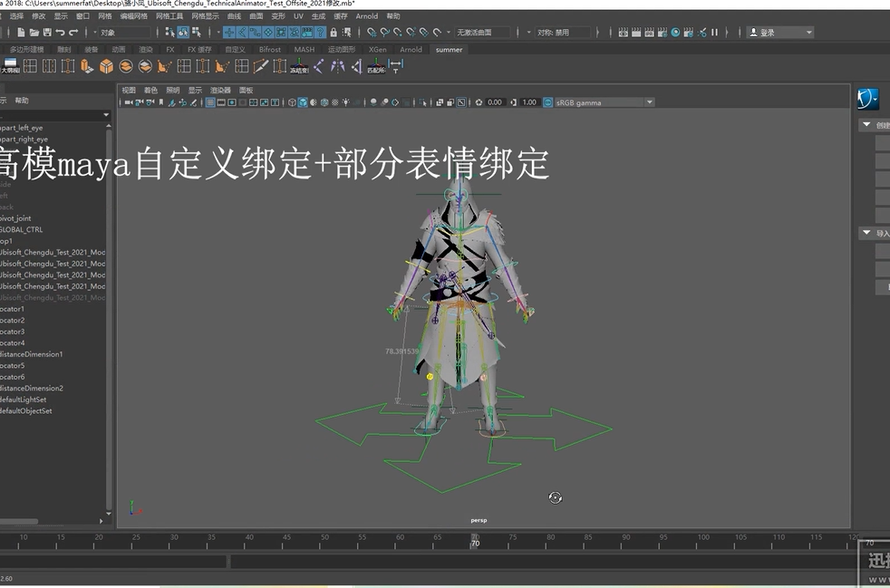Enable the default lighting toggle in viewport bar

pos(346,103)
